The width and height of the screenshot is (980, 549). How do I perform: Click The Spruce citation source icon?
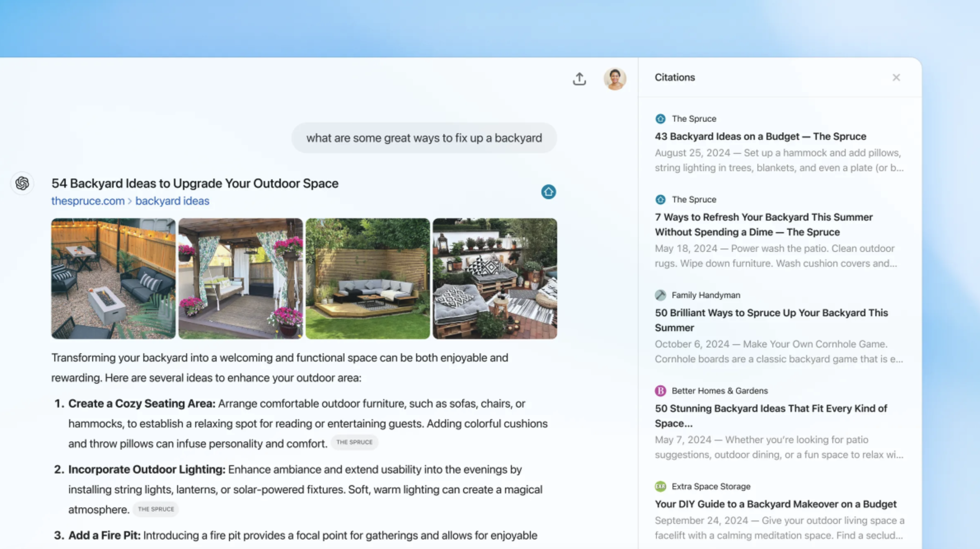pos(660,118)
